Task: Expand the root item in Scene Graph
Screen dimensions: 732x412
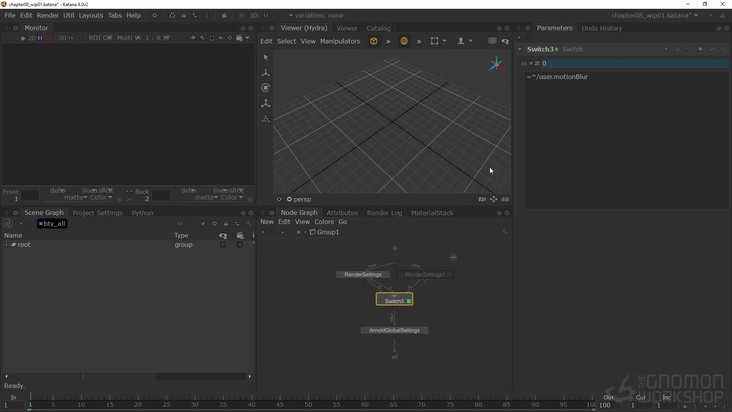Action: [x=6, y=245]
